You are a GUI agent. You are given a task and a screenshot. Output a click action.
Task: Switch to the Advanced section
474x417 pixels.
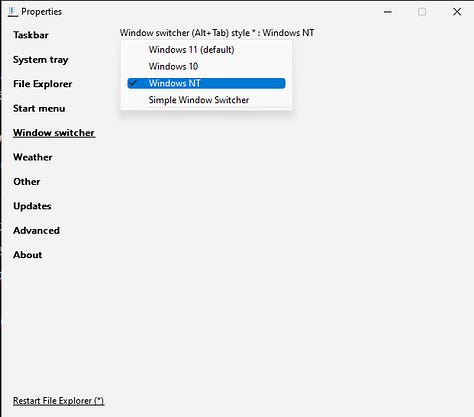pyautogui.click(x=36, y=230)
